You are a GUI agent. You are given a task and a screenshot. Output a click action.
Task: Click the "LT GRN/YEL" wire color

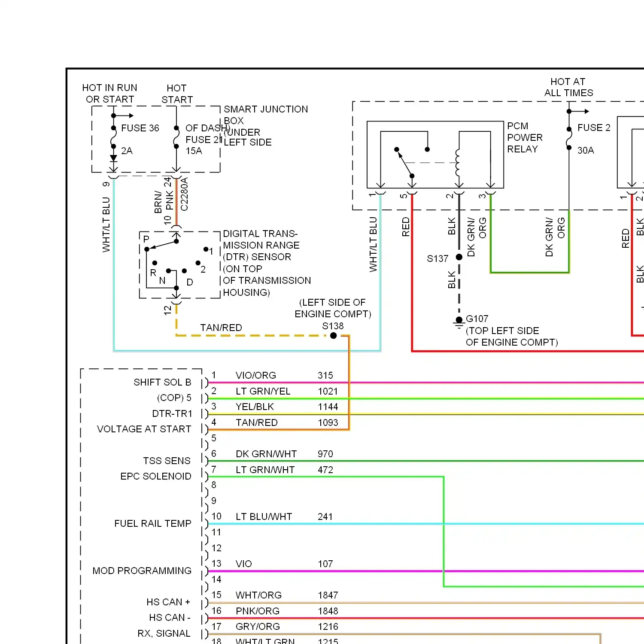pyautogui.click(x=263, y=391)
